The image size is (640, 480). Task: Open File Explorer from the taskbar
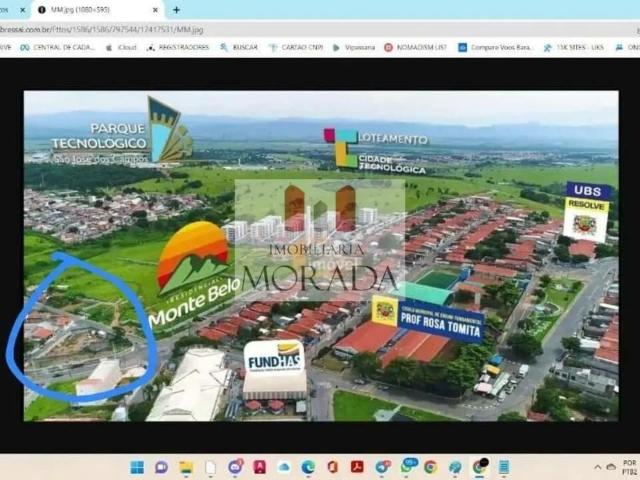tap(186, 467)
